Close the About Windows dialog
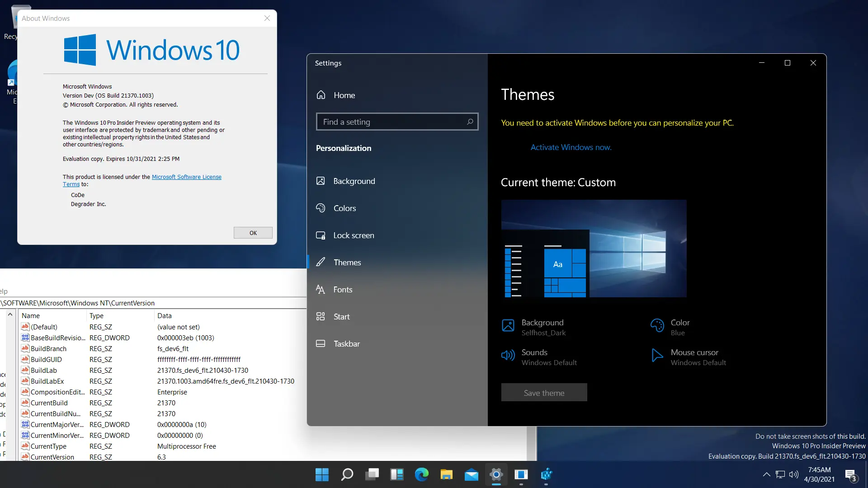The height and width of the screenshot is (488, 868). (x=267, y=18)
